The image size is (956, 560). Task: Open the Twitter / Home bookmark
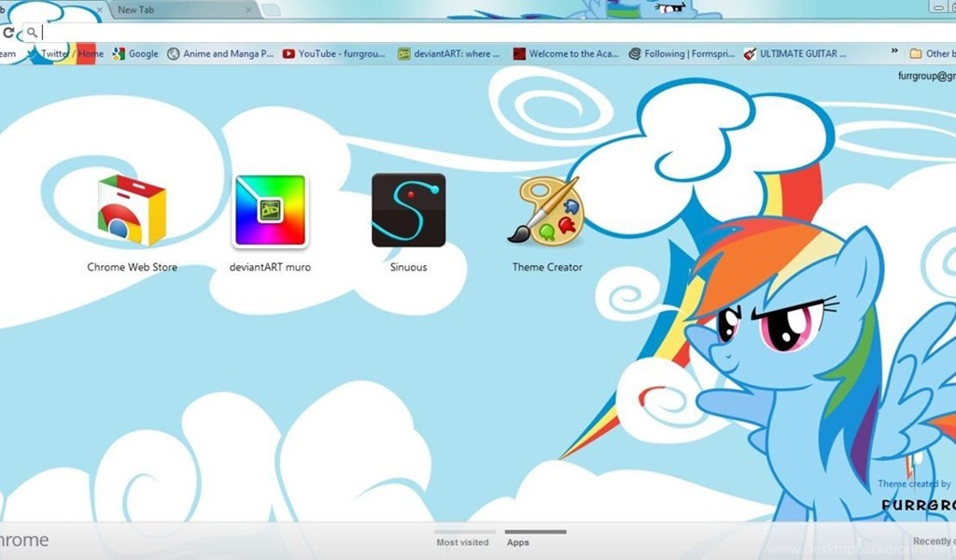[x=65, y=53]
